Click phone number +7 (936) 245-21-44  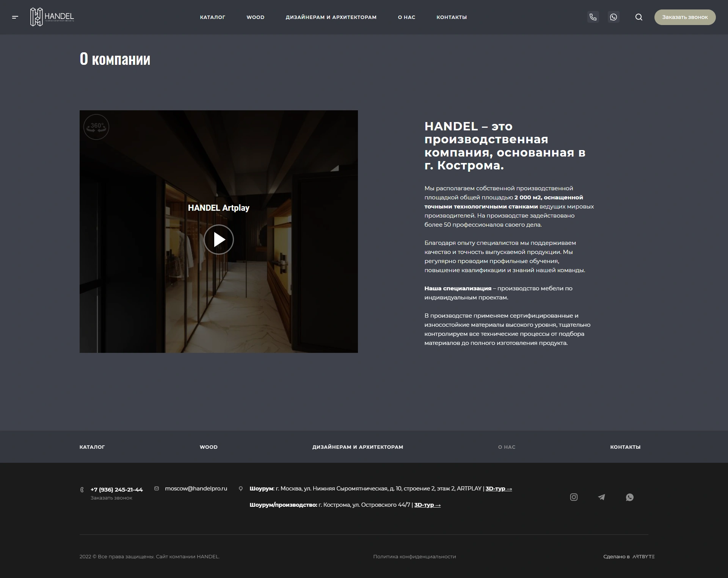coord(117,489)
